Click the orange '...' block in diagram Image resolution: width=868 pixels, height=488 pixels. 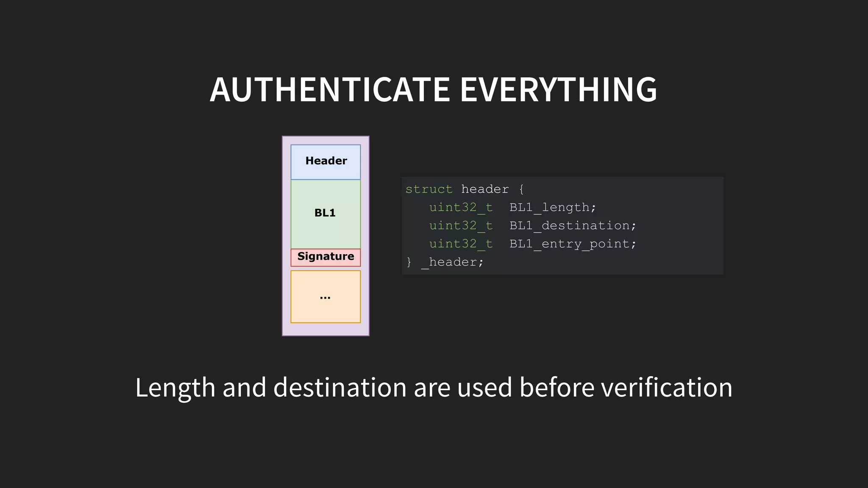tap(325, 297)
